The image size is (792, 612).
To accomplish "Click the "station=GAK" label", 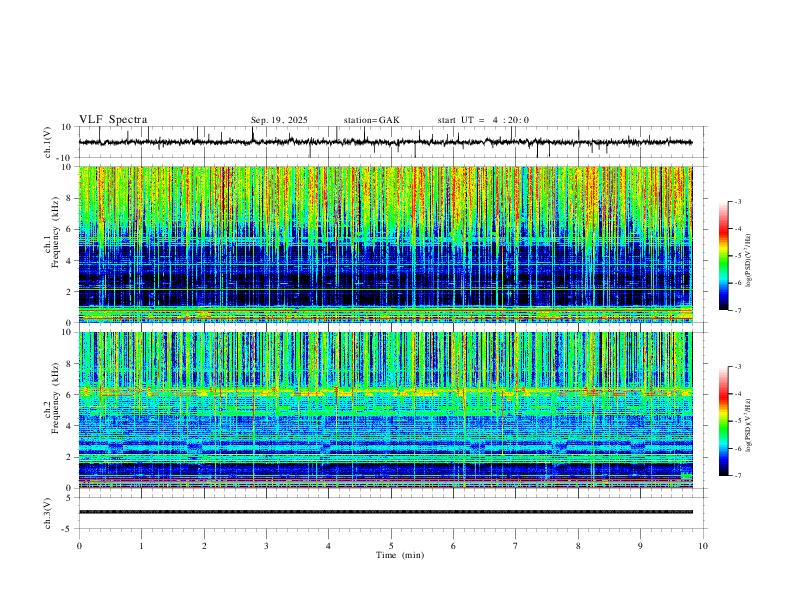I will pos(372,120).
